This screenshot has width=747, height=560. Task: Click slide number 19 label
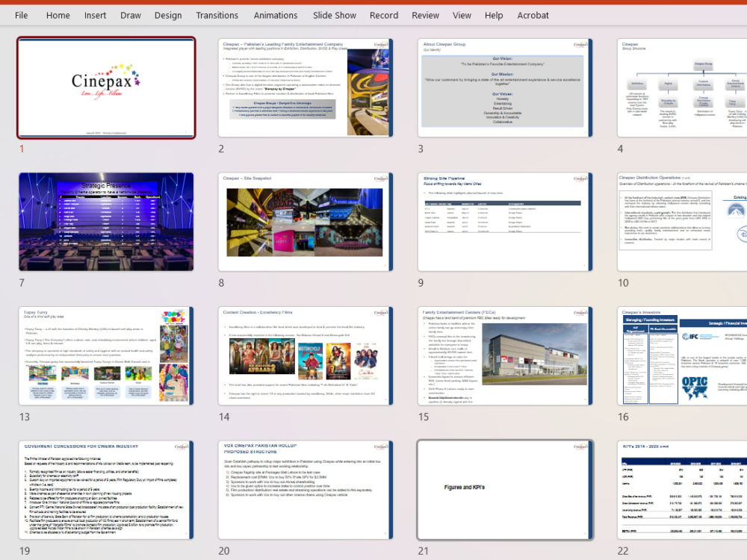click(25, 551)
